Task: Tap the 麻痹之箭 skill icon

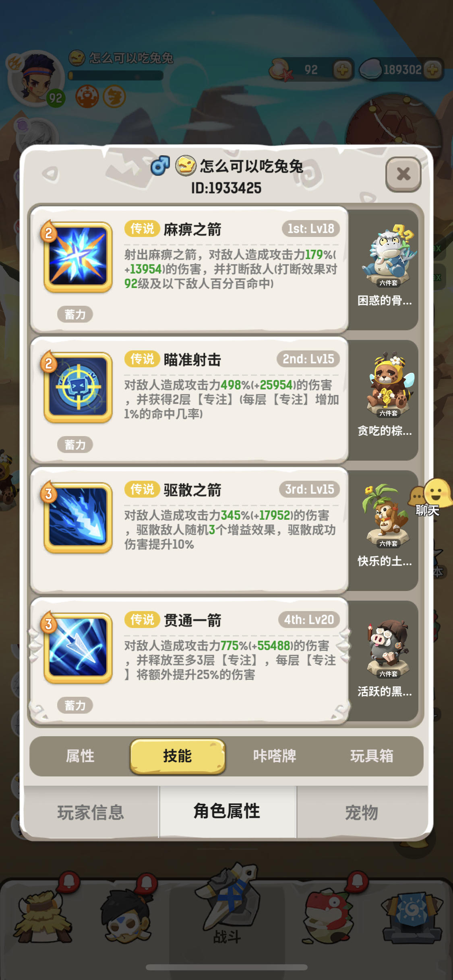Action: (x=78, y=256)
